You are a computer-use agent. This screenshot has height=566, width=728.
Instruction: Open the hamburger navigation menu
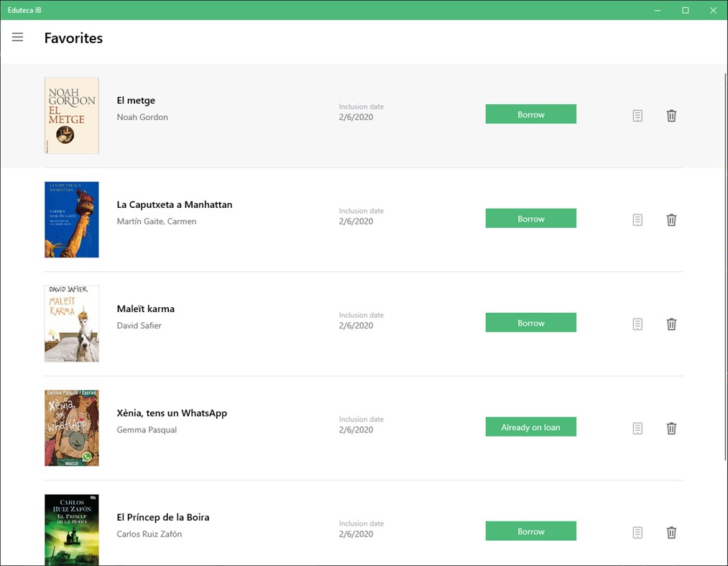pos(17,37)
